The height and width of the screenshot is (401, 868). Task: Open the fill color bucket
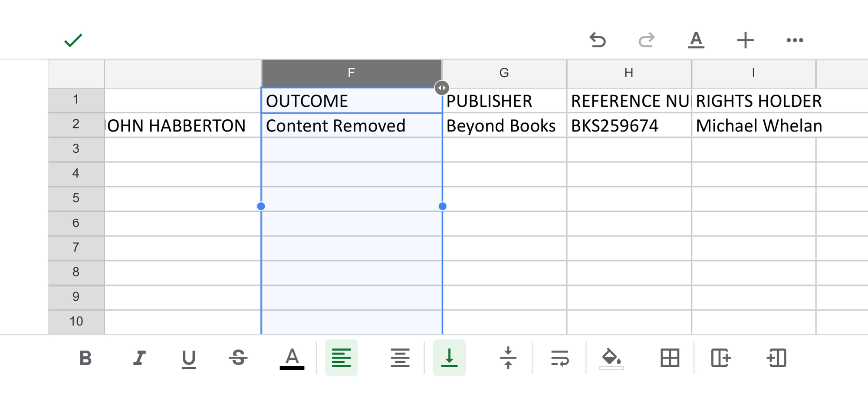tap(611, 358)
